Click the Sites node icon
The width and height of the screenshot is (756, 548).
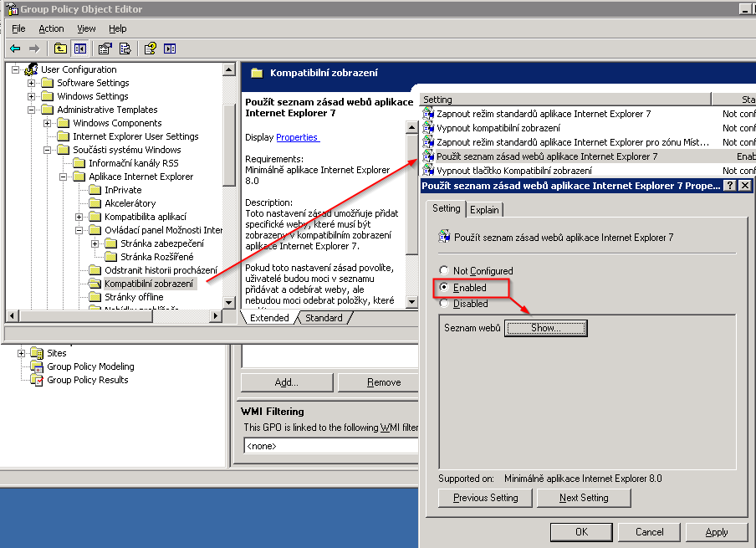(37, 353)
